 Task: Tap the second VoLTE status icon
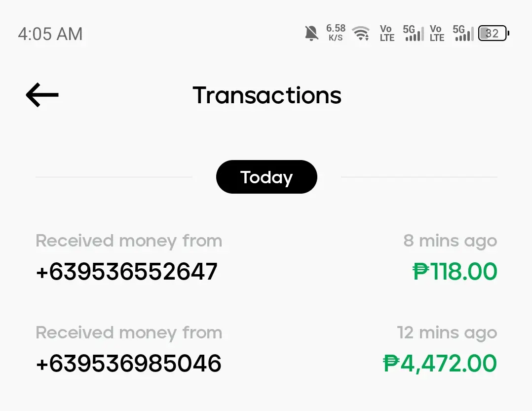pyautogui.click(x=437, y=33)
